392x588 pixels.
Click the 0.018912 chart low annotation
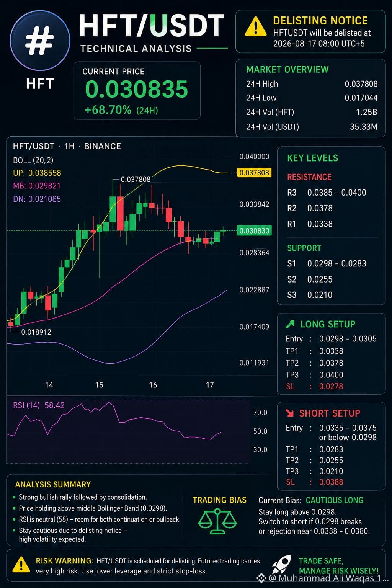point(36,332)
